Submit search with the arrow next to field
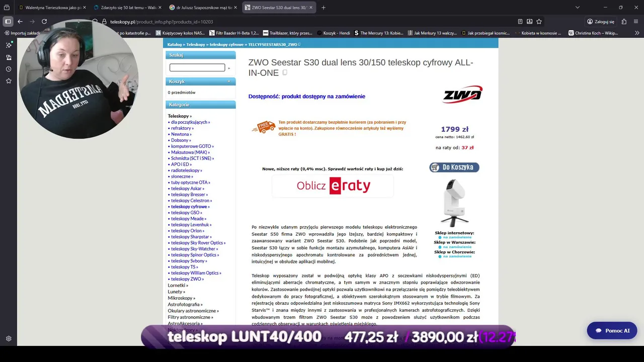Viewport: 644px width, 362px height. pos(229,68)
